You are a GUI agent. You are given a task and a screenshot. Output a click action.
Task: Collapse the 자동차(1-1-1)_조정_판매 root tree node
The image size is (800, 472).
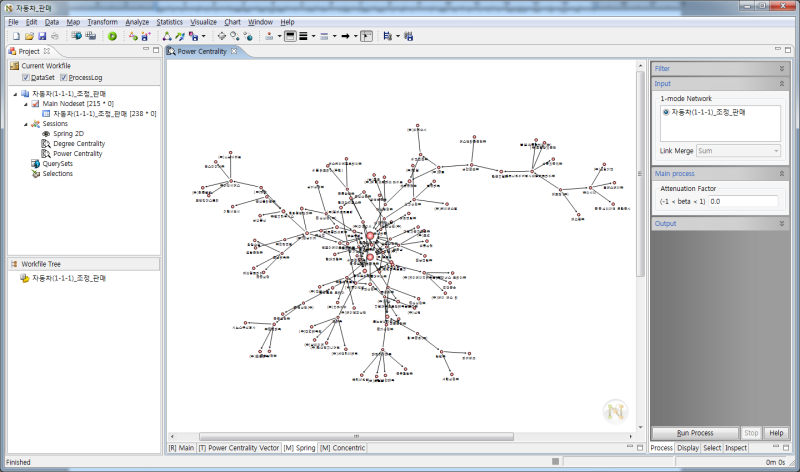coord(15,94)
